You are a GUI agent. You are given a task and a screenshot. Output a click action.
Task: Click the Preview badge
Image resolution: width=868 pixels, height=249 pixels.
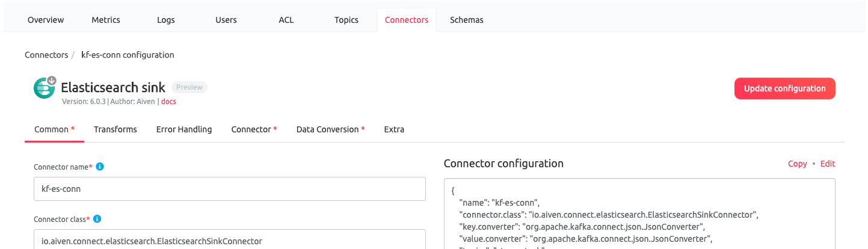189,87
